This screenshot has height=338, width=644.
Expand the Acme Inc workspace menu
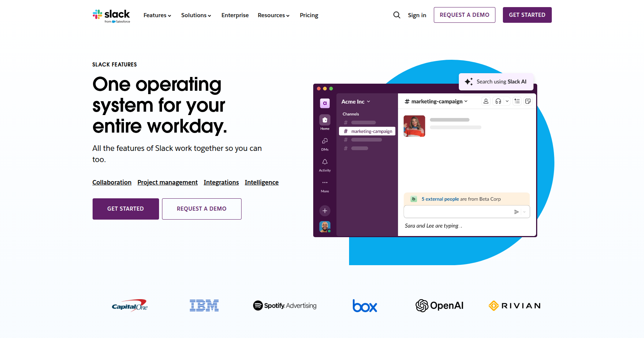355,102
